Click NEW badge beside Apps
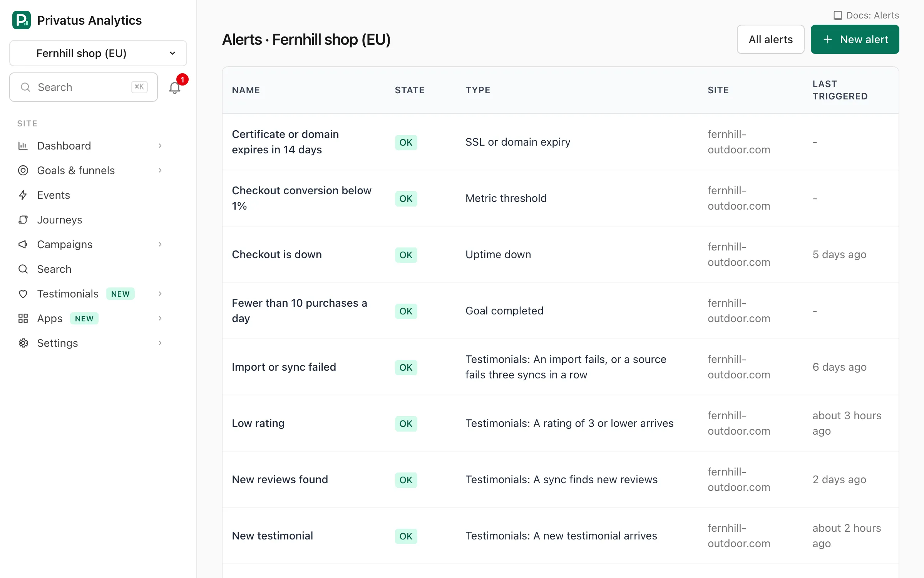The width and height of the screenshot is (924, 578). 84,319
